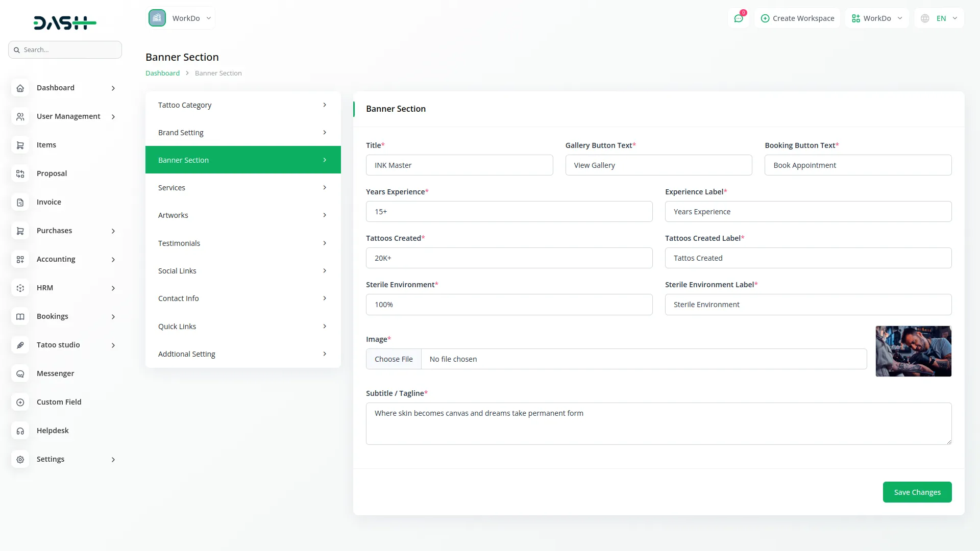Click the Save Changes button
The image size is (980, 551).
(917, 492)
